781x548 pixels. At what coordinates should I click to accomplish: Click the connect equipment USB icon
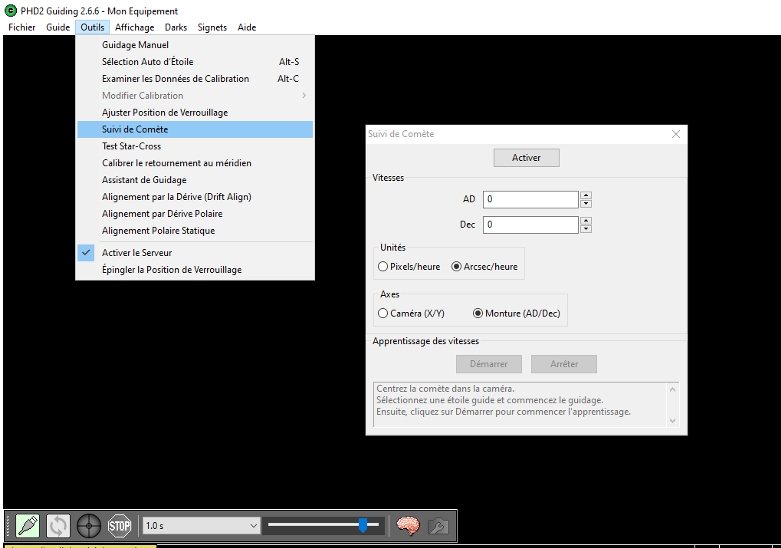click(27, 525)
